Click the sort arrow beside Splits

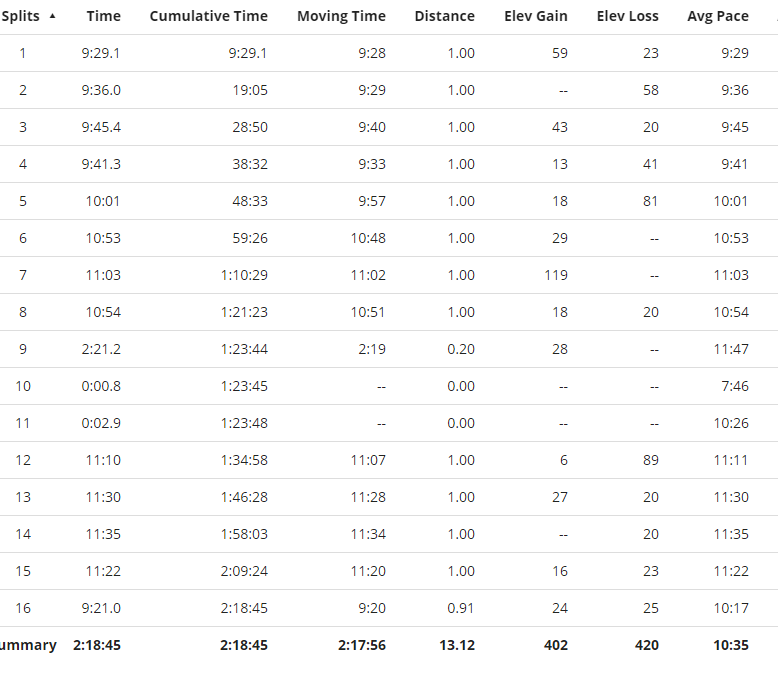pos(52,16)
